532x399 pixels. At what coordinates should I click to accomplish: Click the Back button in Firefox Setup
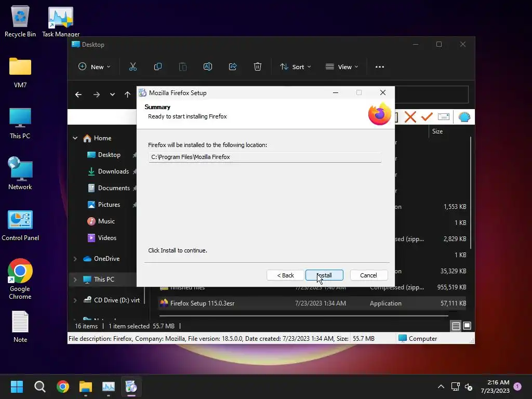(285, 275)
